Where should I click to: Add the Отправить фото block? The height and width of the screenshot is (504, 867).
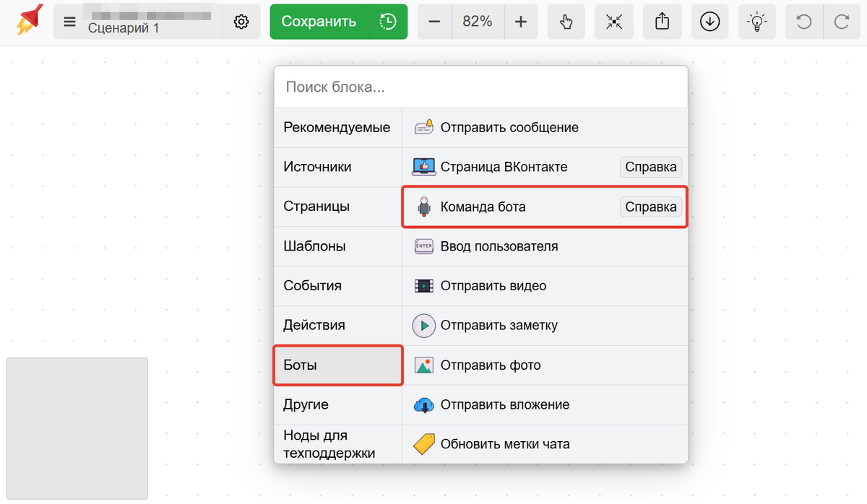click(545, 365)
